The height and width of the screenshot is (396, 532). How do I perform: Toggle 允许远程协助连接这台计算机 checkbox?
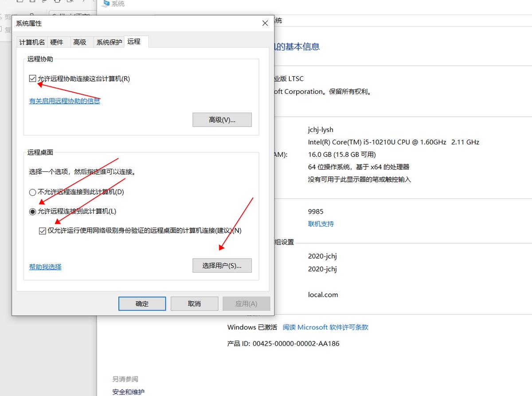tap(32, 79)
